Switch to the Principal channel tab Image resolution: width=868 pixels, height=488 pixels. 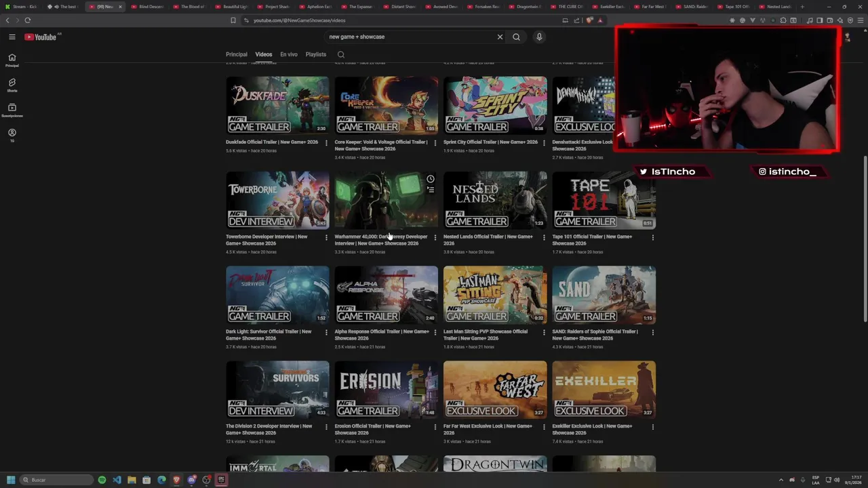click(x=237, y=54)
